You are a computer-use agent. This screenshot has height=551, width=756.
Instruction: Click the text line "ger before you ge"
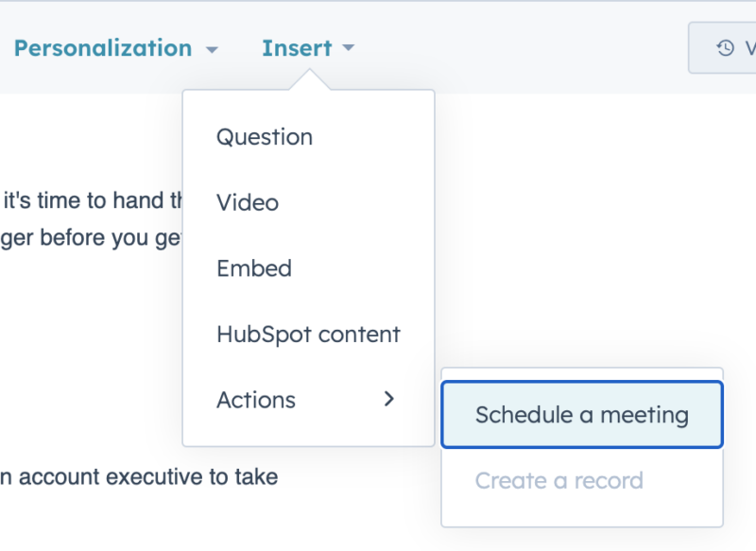pyautogui.click(x=91, y=238)
